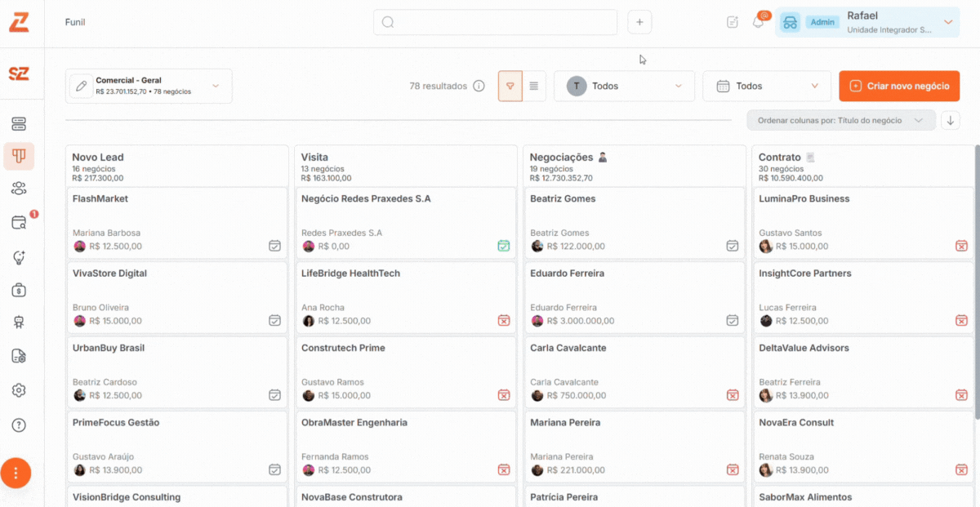The width and height of the screenshot is (980, 507).
Task: Click the DeltaValue Advisors card title
Action: [804, 348]
